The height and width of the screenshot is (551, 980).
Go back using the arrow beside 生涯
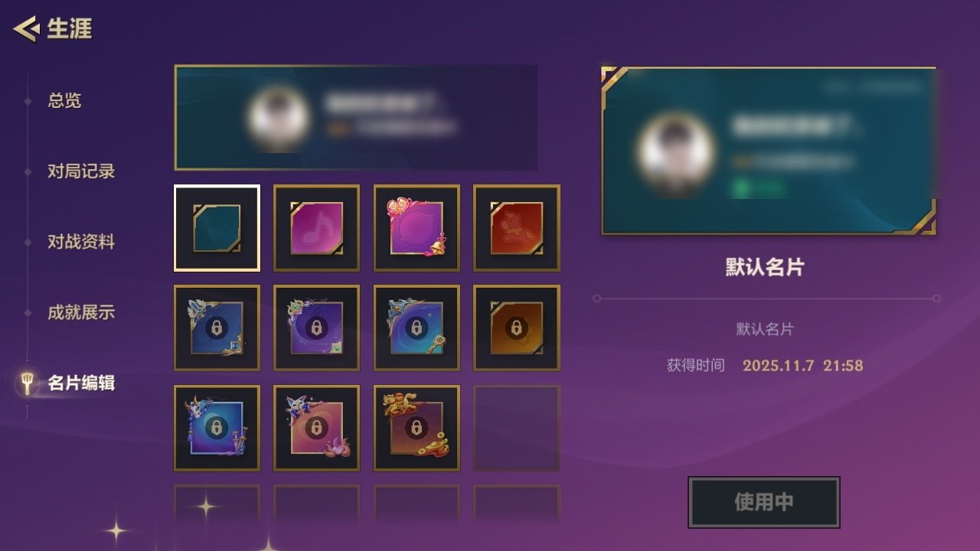click(x=25, y=29)
